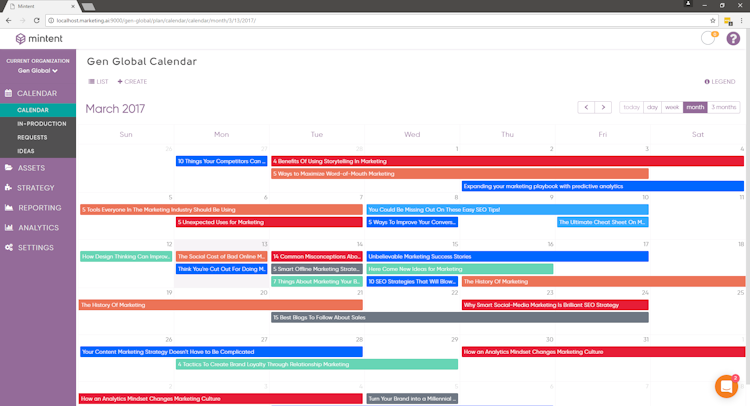This screenshot has height=406, width=750.
Task: Open '4 Tactics To Create Brand Loyalty' event
Action: (317, 364)
